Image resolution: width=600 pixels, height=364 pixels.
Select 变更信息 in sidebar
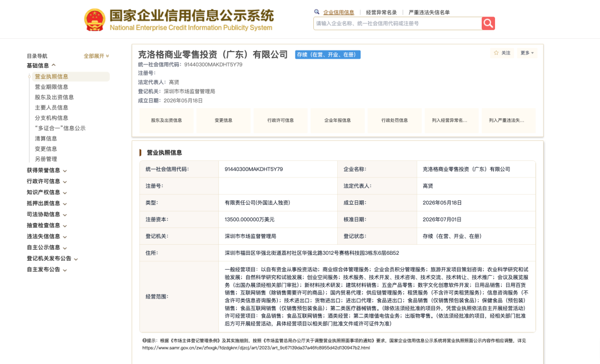pos(46,149)
